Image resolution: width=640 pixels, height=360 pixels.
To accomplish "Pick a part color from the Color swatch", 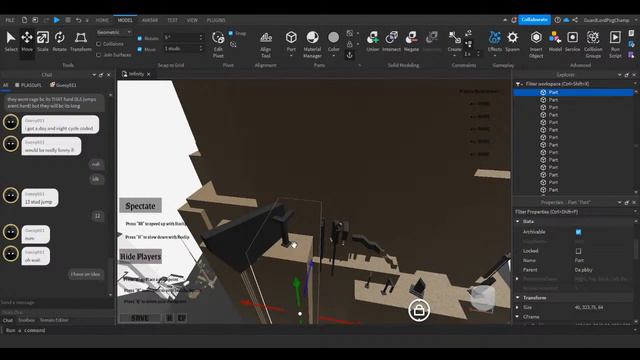I will (333, 38).
